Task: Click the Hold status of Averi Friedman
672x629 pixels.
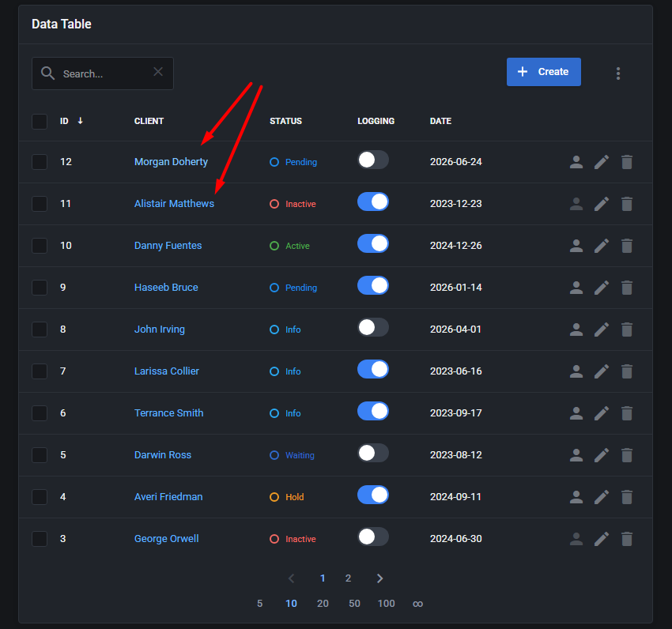Action: point(287,497)
